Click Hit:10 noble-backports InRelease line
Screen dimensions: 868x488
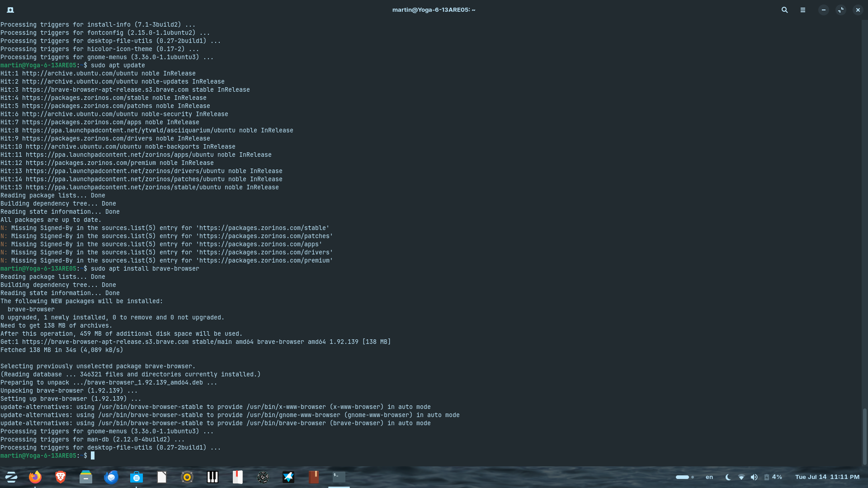coord(118,146)
